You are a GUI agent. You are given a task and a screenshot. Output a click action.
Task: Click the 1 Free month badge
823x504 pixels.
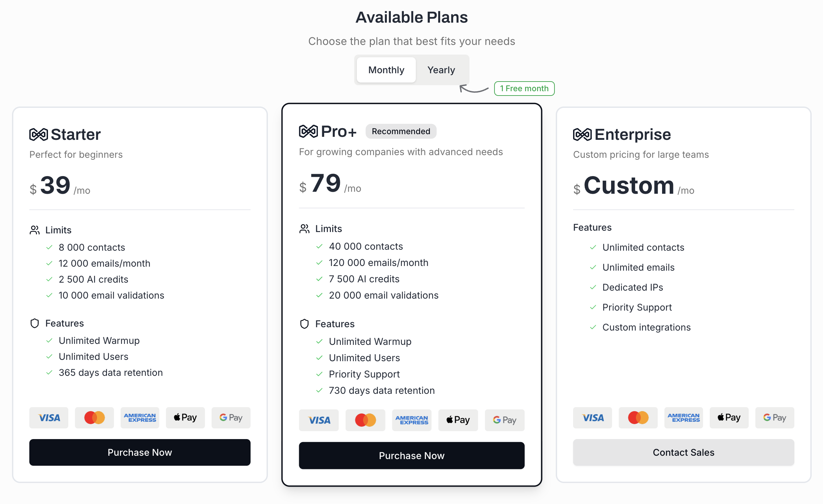click(x=524, y=89)
